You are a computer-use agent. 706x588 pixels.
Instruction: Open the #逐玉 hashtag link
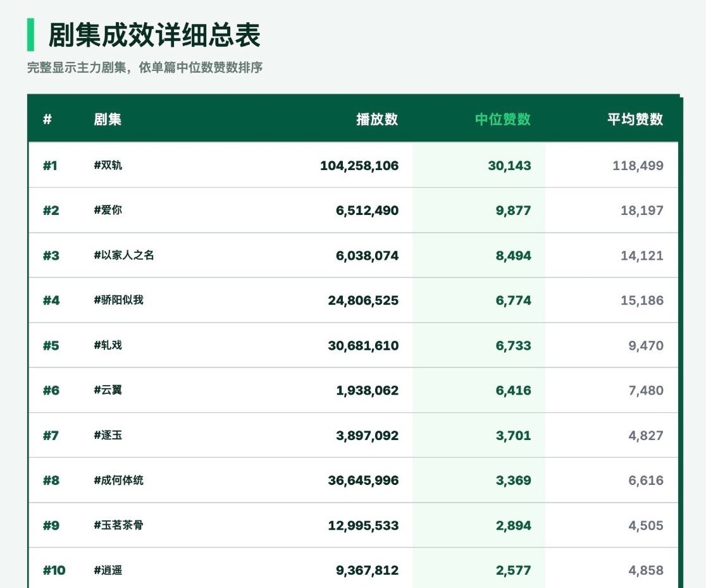pyautogui.click(x=108, y=435)
